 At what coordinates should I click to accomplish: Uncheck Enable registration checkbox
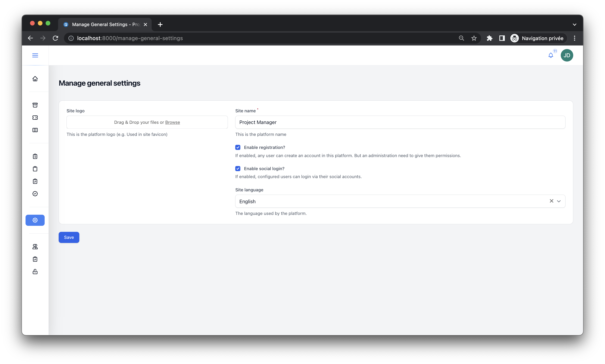(x=238, y=147)
